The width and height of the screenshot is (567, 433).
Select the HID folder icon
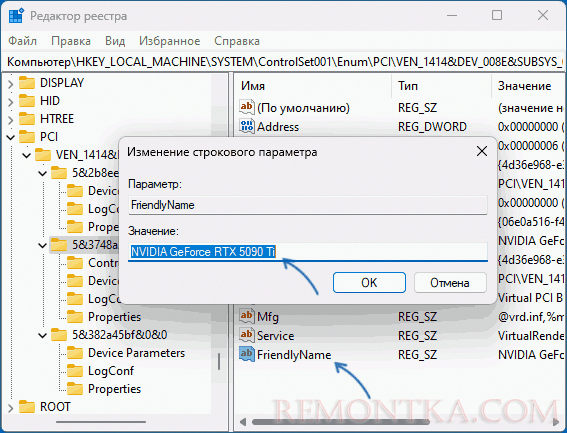tap(27, 101)
